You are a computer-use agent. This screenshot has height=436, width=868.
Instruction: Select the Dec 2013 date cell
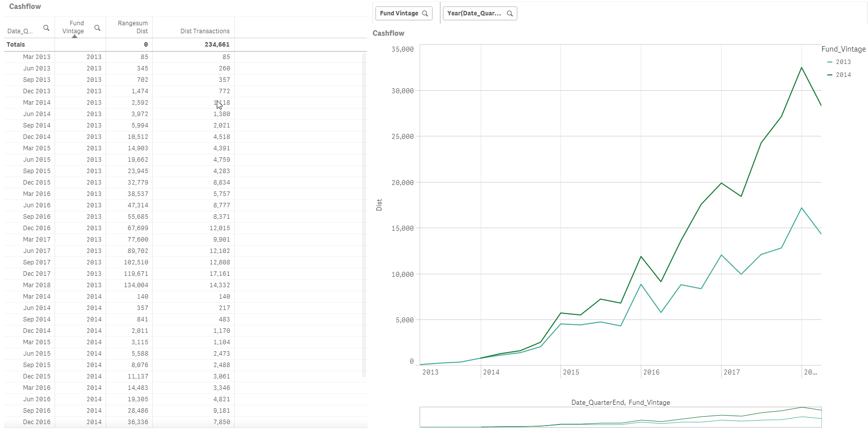[37, 91]
